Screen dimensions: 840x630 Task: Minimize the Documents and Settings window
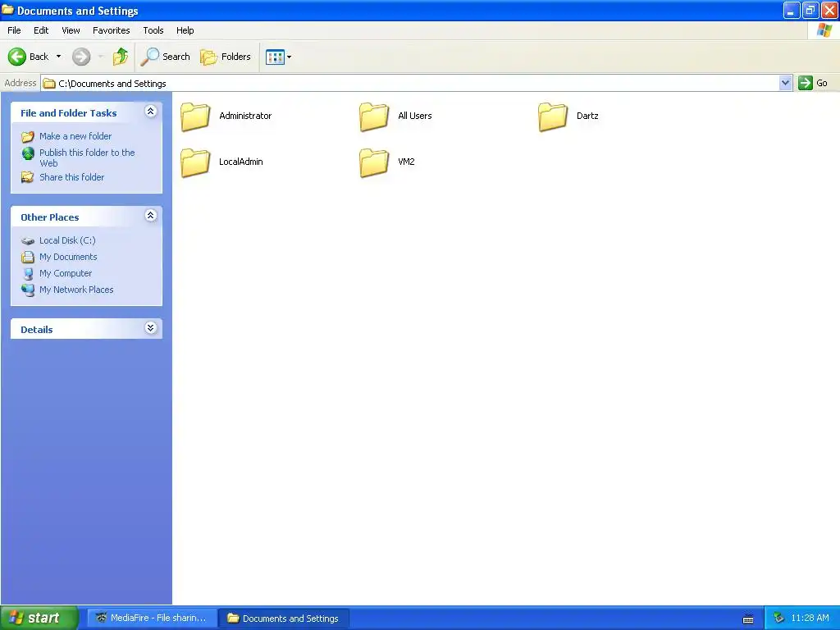point(792,10)
